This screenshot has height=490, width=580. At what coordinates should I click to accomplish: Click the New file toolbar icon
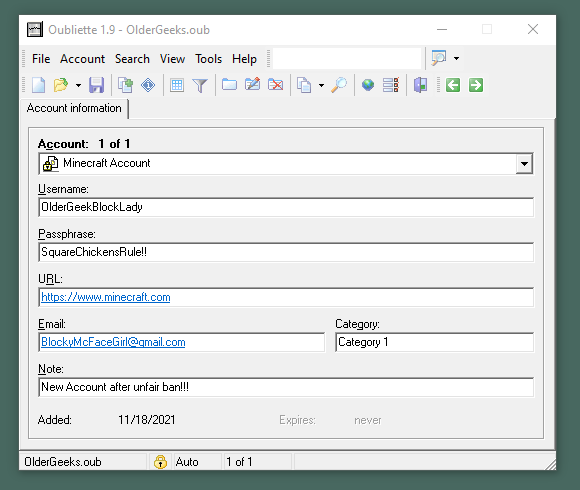coord(38,85)
